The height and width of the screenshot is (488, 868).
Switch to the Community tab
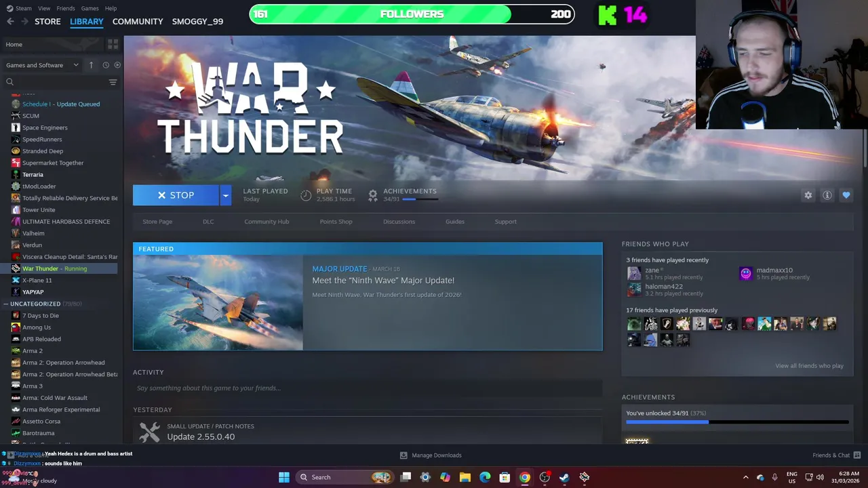[x=138, y=21]
